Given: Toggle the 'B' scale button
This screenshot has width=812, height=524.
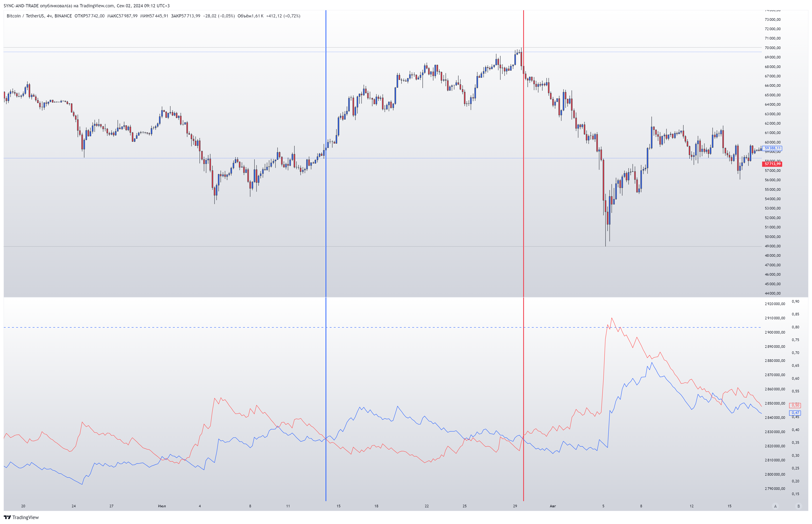Looking at the screenshot, I should [x=798, y=506].
